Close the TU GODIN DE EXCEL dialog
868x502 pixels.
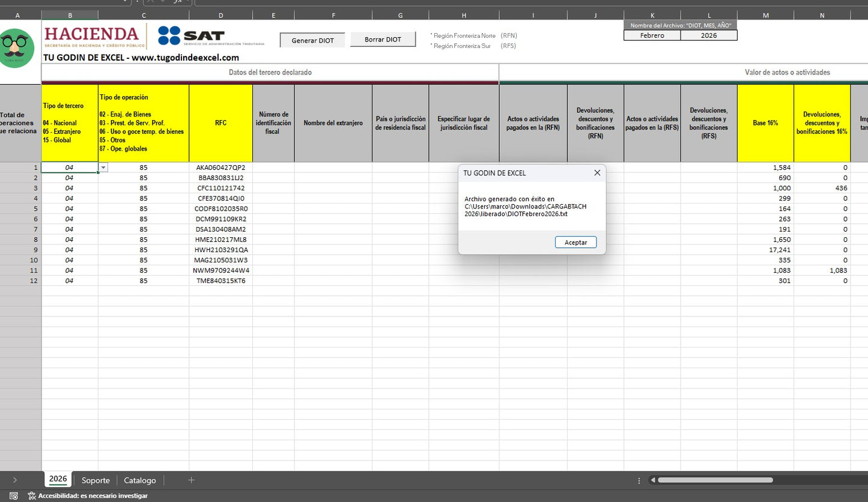point(597,173)
